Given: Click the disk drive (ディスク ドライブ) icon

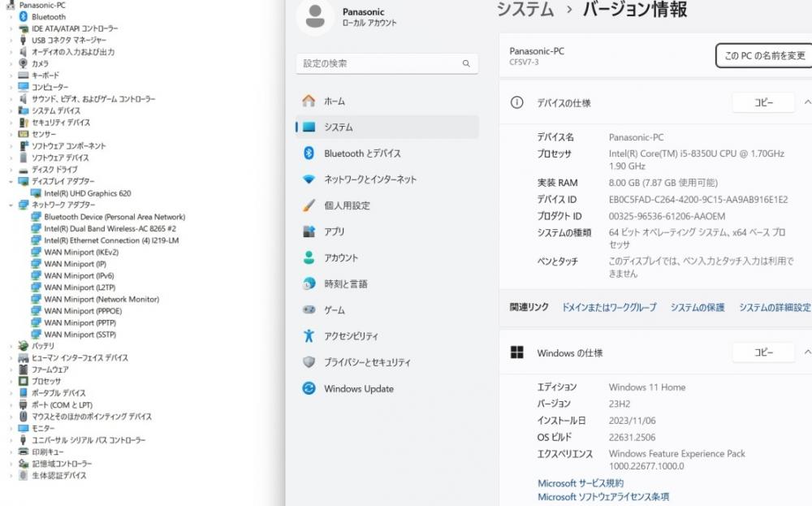Looking at the screenshot, I should click(24, 170).
